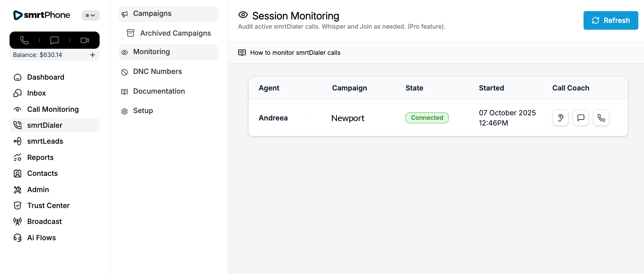
Task: Add balance with the plus icon
Action: (93, 55)
